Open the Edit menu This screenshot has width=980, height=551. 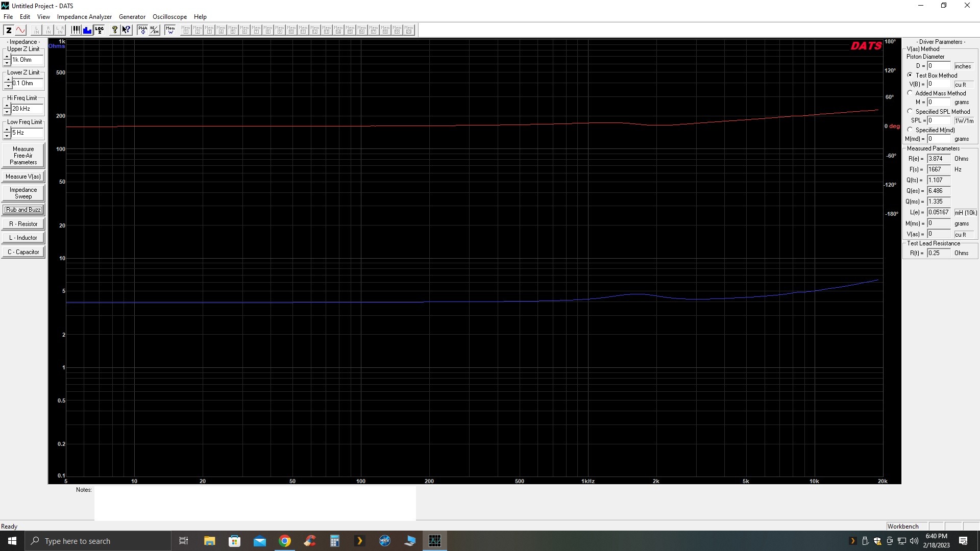(25, 17)
